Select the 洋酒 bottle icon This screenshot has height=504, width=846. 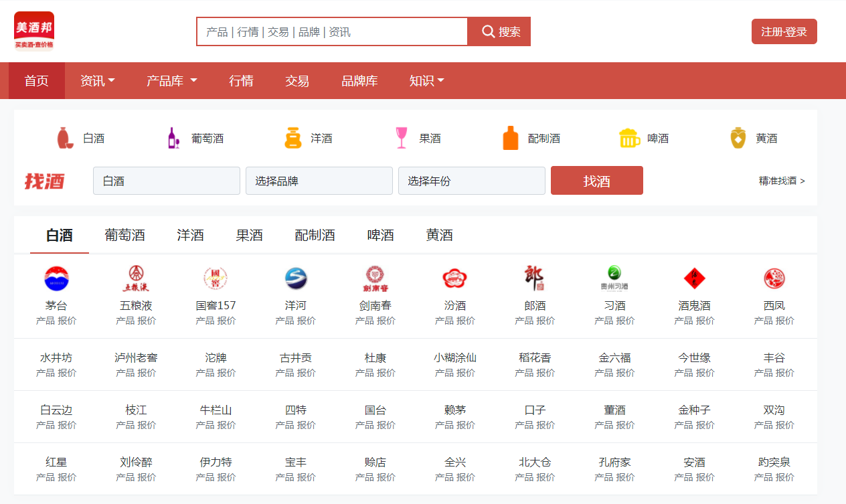293,138
